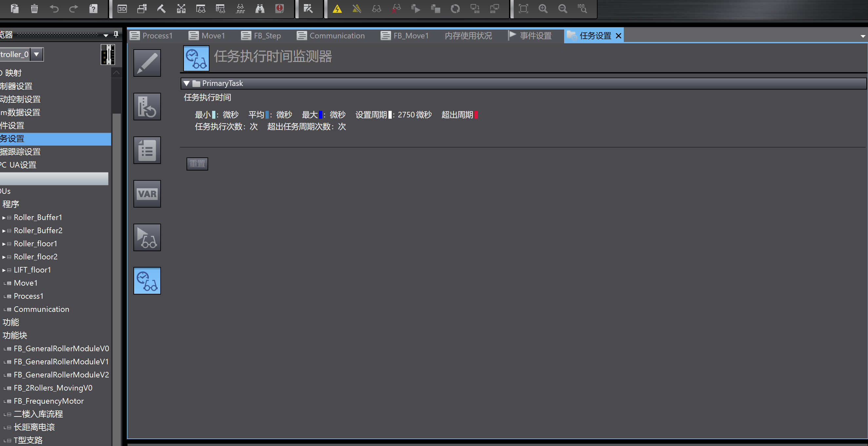Click the red 超出周期 color swatch
The width and height of the screenshot is (868, 446).
click(x=476, y=115)
